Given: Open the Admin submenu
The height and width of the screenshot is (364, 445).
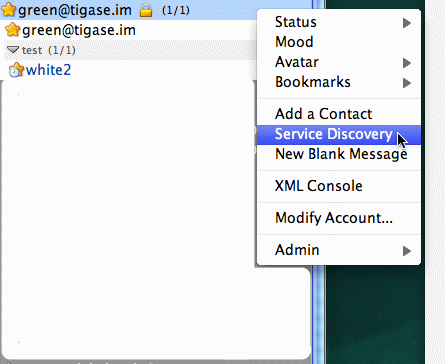Looking at the screenshot, I should [339, 250].
